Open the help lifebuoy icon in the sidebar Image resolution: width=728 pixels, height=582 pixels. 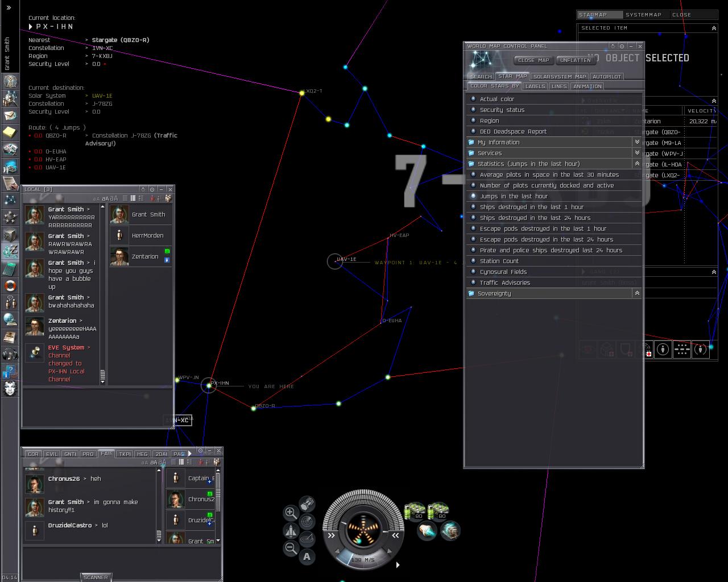pos(10,285)
